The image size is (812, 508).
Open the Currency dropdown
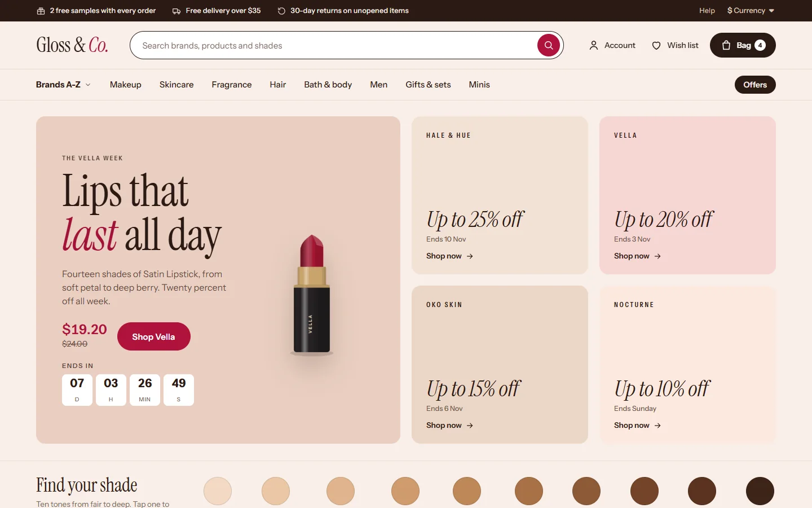[751, 11]
